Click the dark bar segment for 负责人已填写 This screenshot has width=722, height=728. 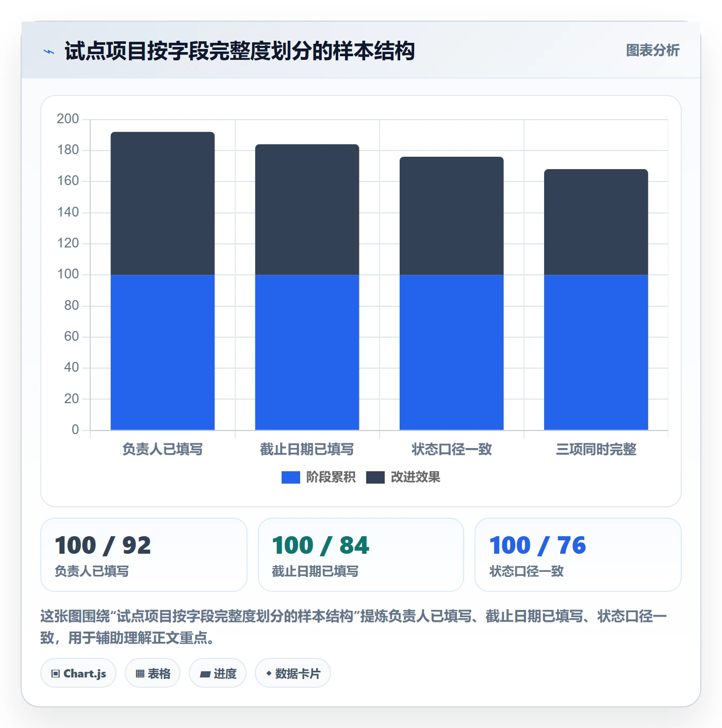[x=162, y=204]
